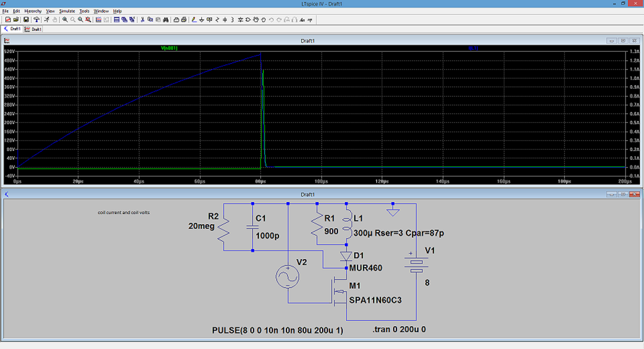
Task: Click the Zoom to Fit icon
Action: (x=88, y=20)
